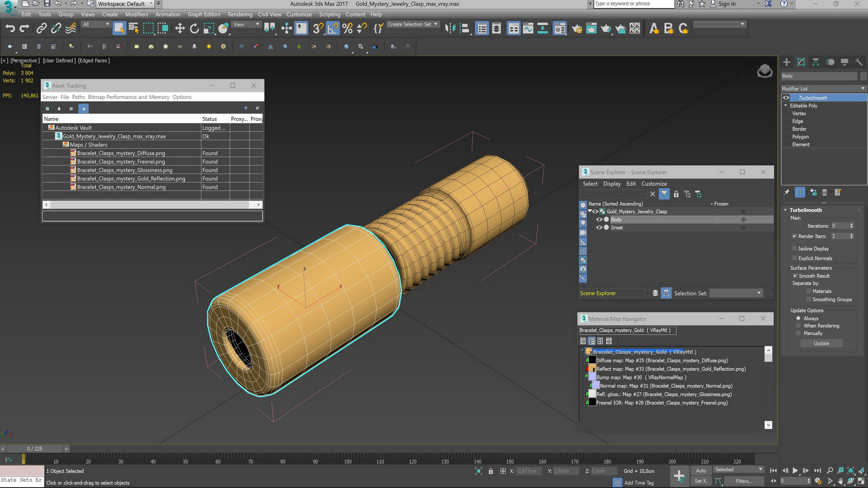The height and width of the screenshot is (488, 868).
Task: Click the Undo arrow icon
Action: tap(10, 28)
